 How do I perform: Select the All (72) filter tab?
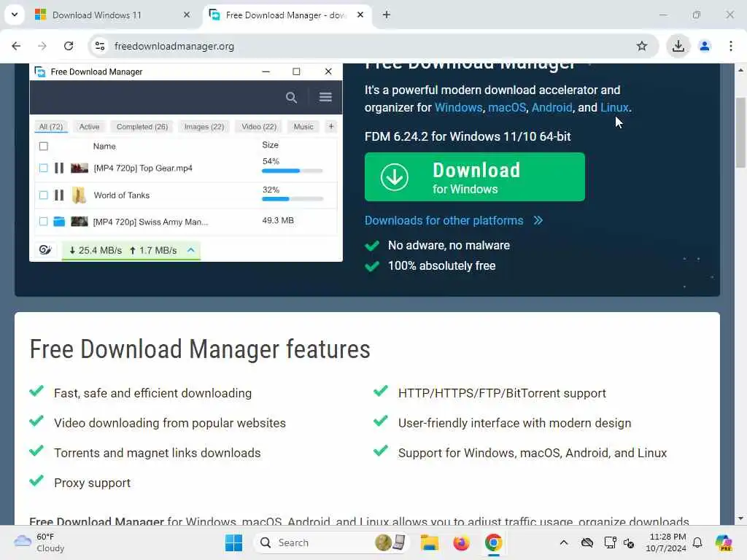(x=51, y=127)
